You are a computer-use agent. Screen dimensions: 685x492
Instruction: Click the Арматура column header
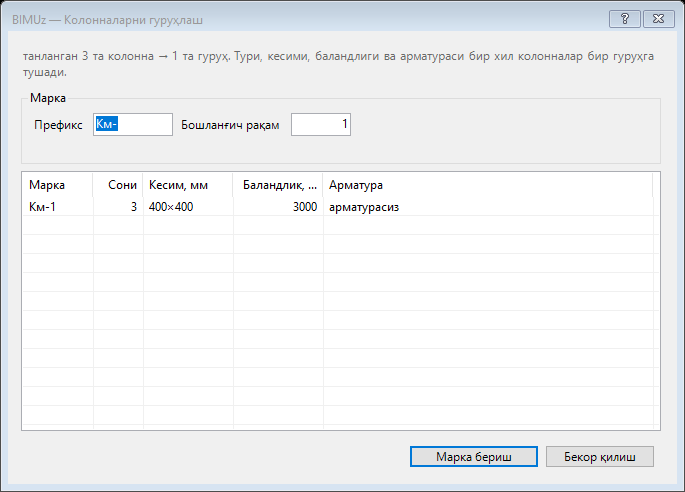488,185
